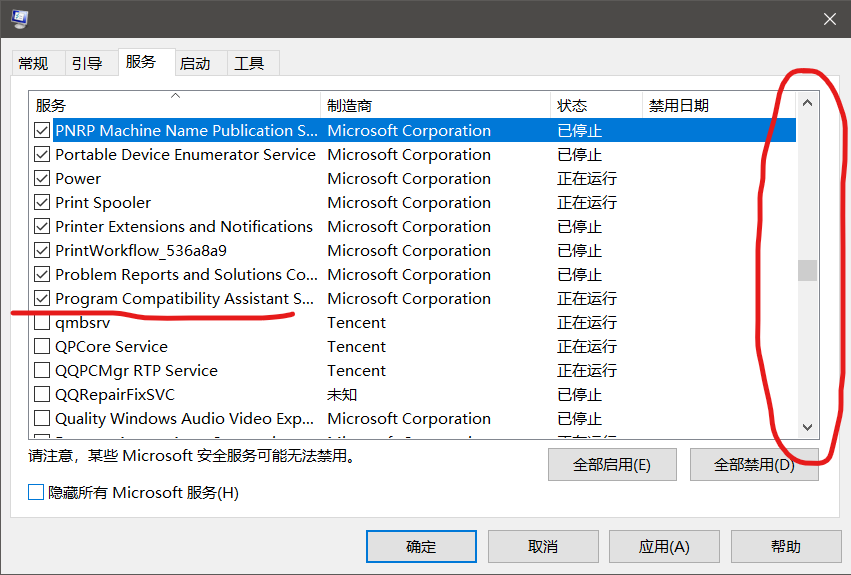The width and height of the screenshot is (851, 575).
Task: Sort by the 禁用日期 column header
Action: [719, 105]
